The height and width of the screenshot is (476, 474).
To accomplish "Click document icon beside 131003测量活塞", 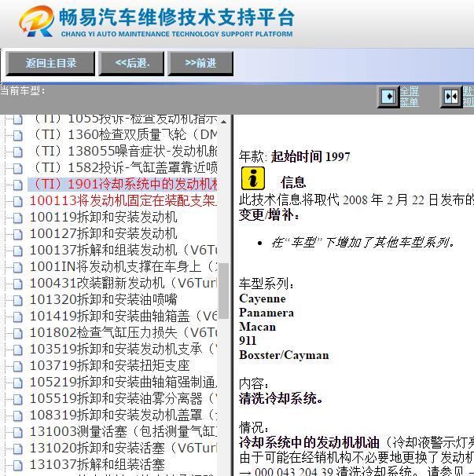I will pos(17,432).
